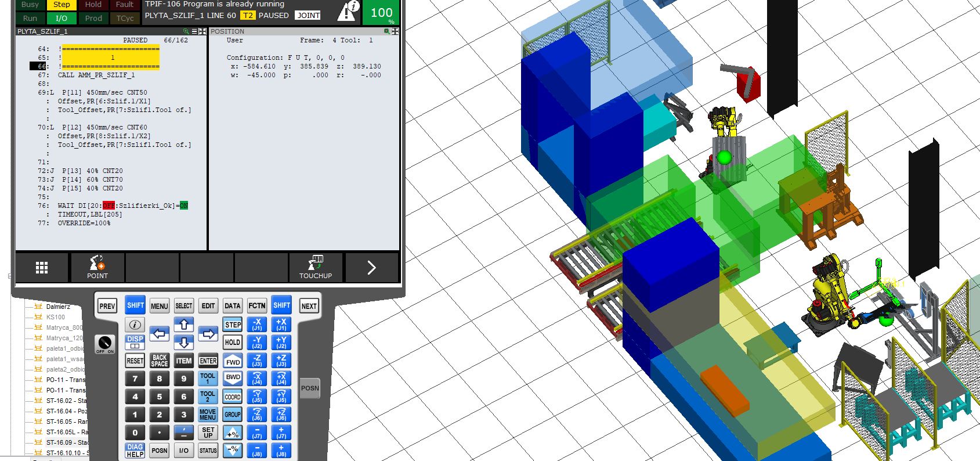Show next softkey page with arrow
Image resolution: width=980 pixels, height=461 pixels.
coord(371,267)
